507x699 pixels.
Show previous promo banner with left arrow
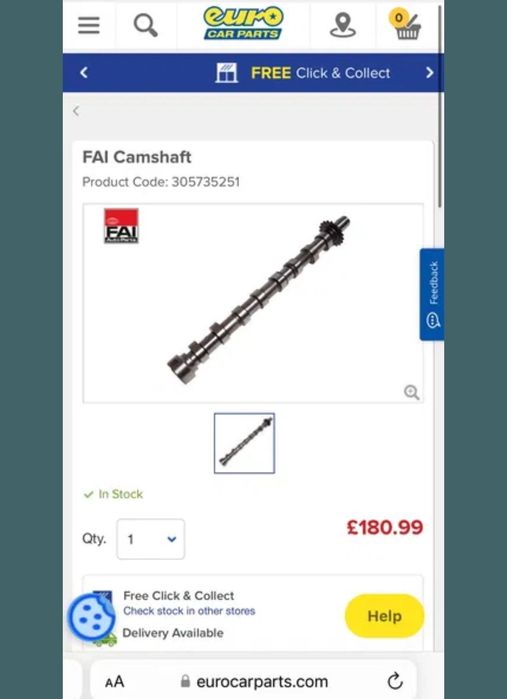pyautogui.click(x=84, y=73)
